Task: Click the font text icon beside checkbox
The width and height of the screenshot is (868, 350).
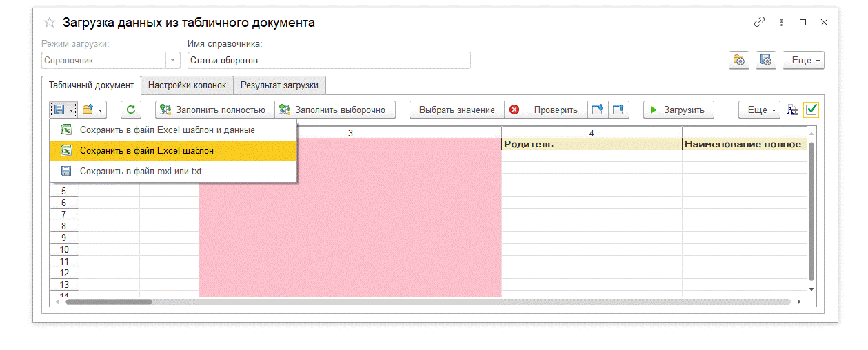Action: point(792,110)
